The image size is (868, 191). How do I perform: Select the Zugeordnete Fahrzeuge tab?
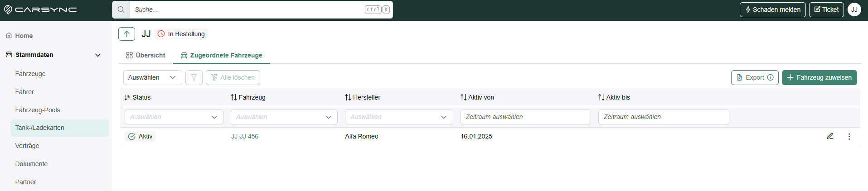[222, 55]
